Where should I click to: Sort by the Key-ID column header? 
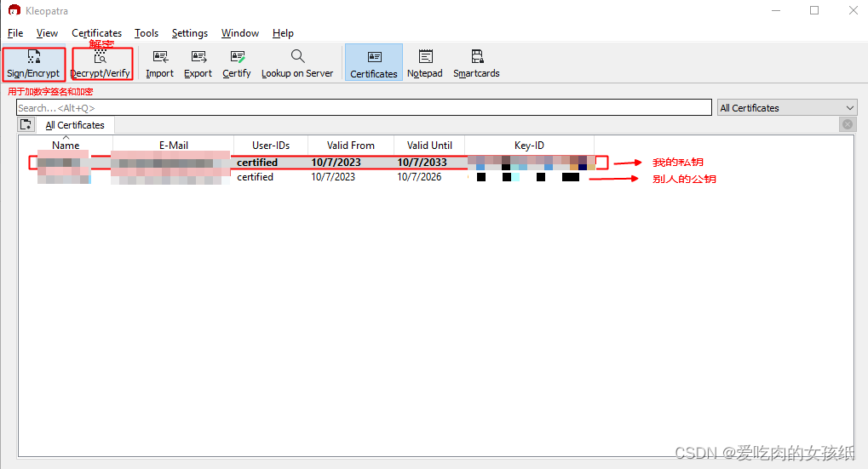coord(529,145)
